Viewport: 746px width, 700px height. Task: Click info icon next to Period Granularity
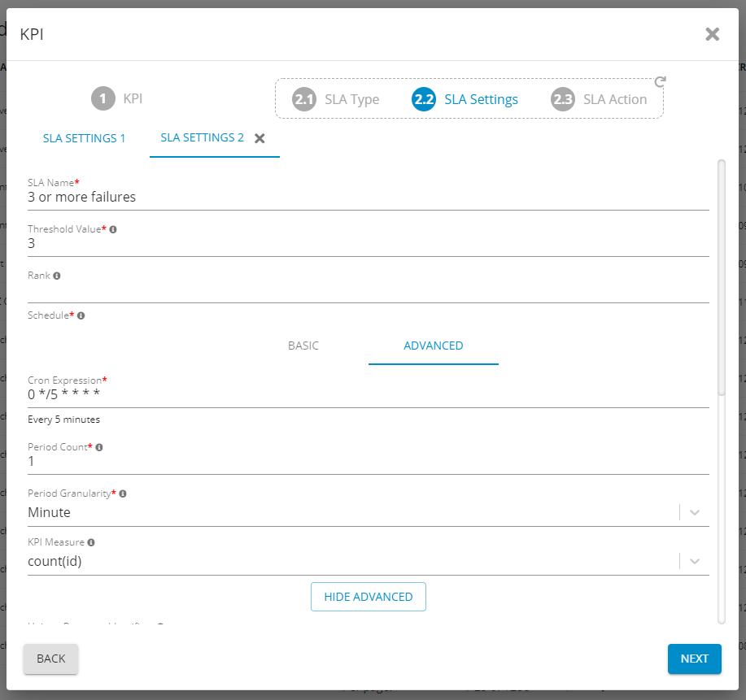tap(123, 493)
